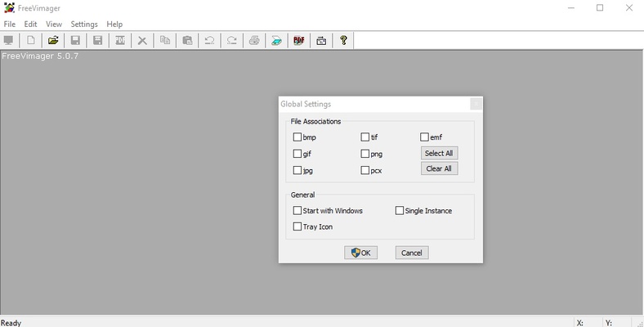Image resolution: width=644 pixels, height=327 pixels.
Task: Click the first Save floppy disk icon
Action: tap(75, 40)
